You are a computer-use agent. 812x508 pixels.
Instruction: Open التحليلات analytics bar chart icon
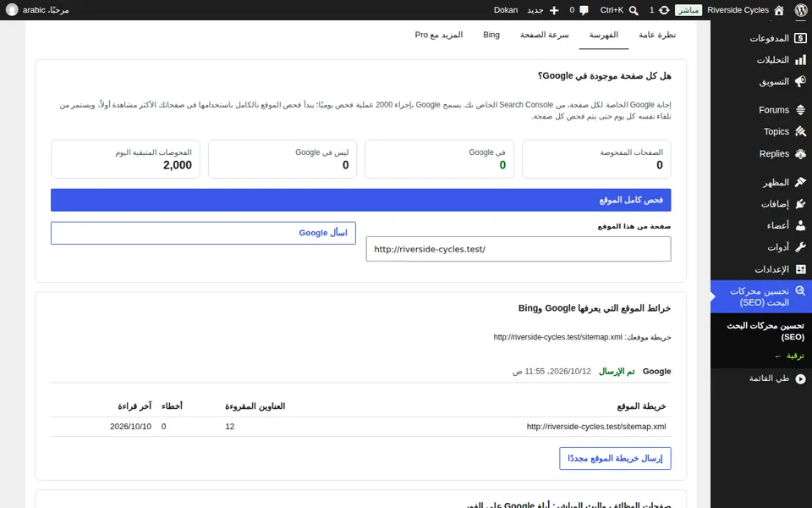(801, 60)
